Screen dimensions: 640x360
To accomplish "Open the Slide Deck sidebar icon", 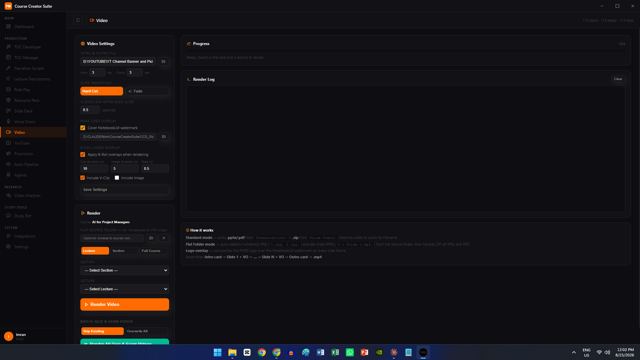I will click(9, 111).
